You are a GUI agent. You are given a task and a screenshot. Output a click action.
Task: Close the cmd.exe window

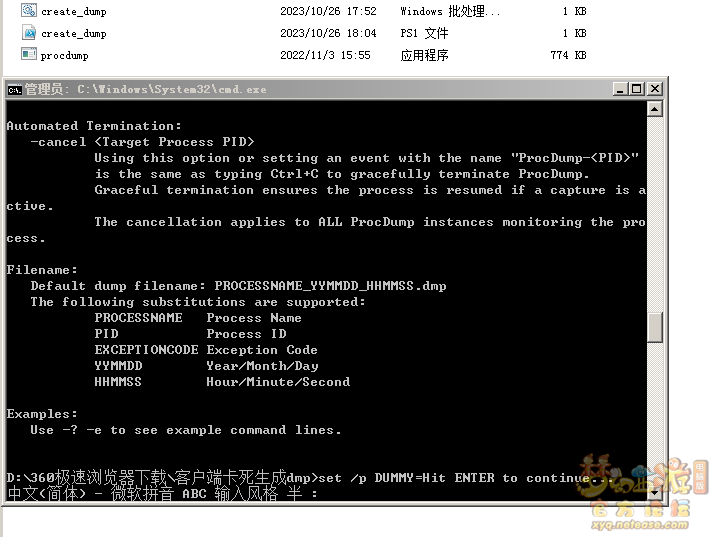point(655,89)
